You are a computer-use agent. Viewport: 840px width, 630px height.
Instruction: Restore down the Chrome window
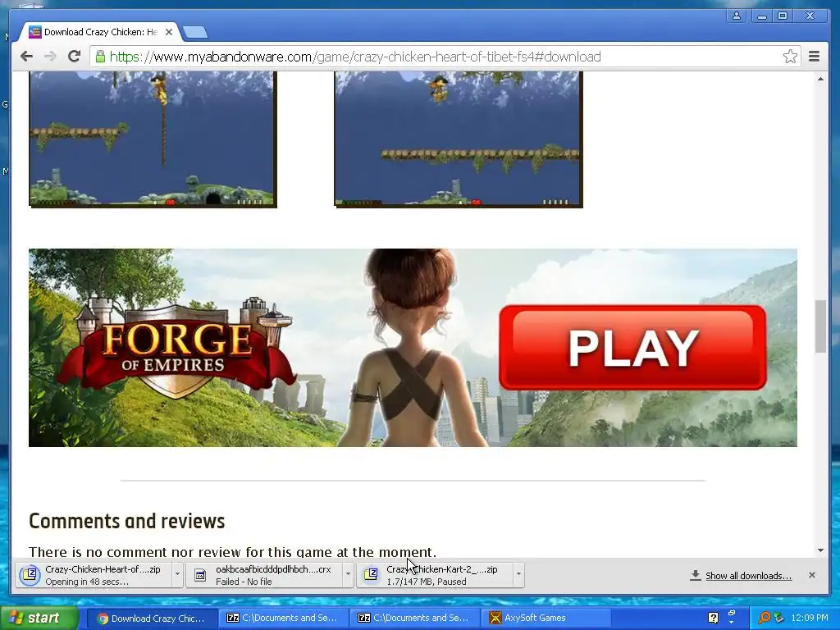click(783, 16)
